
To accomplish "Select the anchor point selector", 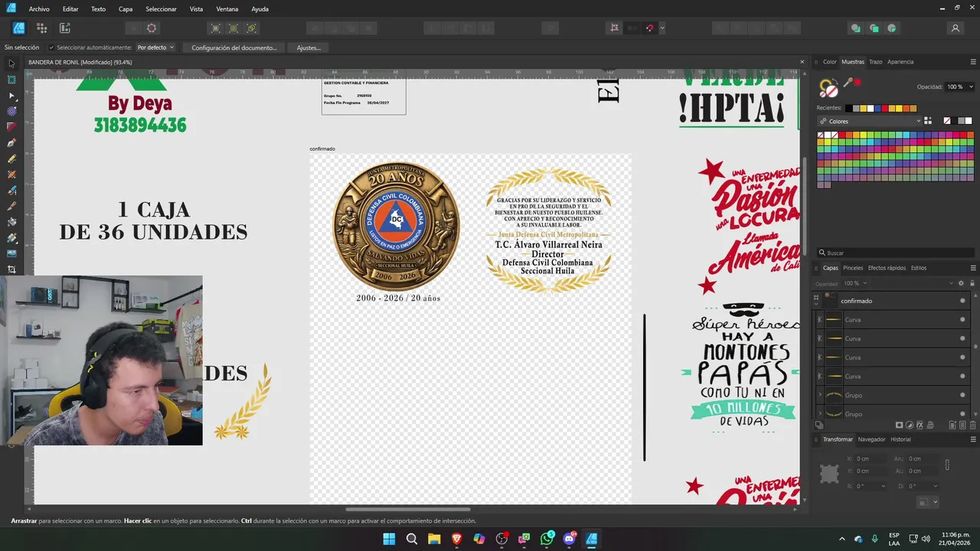I will coord(829,474).
